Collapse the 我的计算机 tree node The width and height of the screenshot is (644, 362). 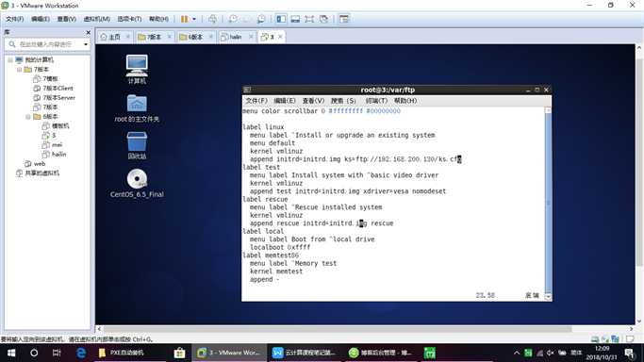pos(9,60)
